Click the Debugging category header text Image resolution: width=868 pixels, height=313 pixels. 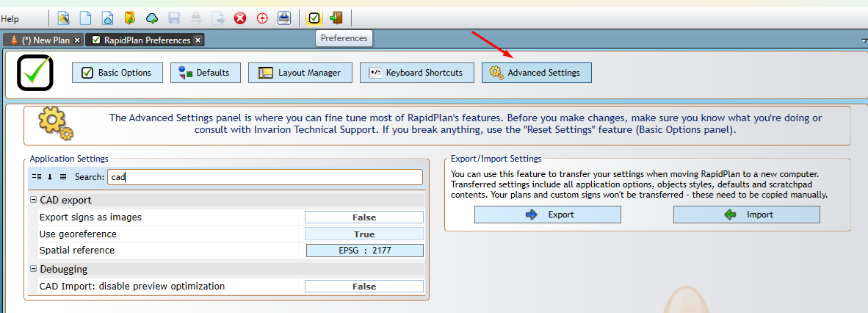pos(64,269)
